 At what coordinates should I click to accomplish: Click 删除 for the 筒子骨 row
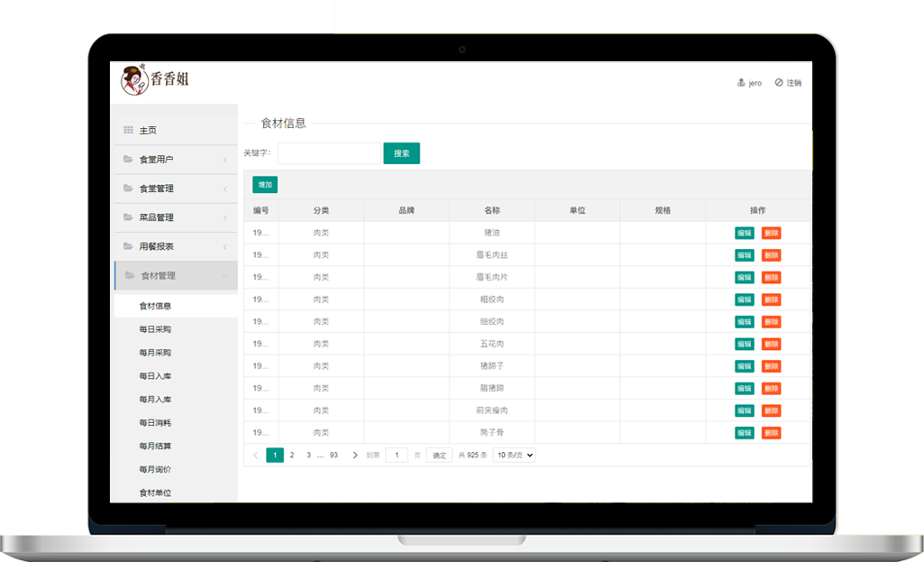(x=772, y=433)
